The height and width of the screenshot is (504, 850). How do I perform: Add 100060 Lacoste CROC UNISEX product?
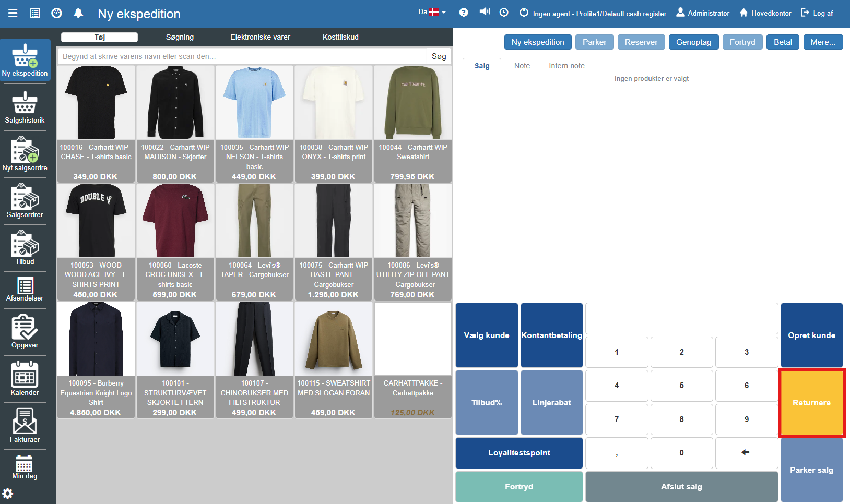tap(175, 242)
